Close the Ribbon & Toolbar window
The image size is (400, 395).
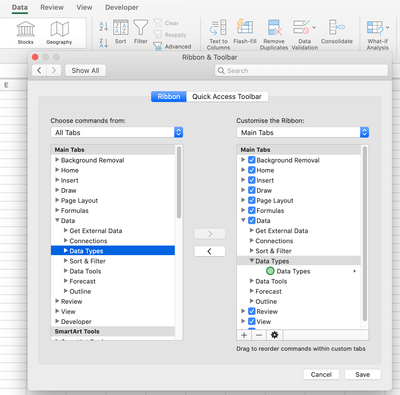coord(35,57)
